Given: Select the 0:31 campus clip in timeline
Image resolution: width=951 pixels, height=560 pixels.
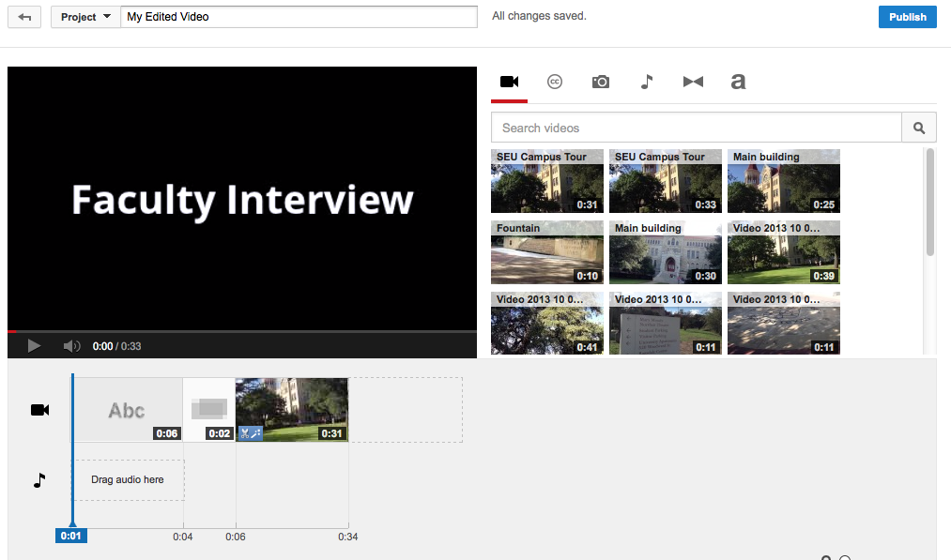Looking at the screenshot, I should click(292, 410).
